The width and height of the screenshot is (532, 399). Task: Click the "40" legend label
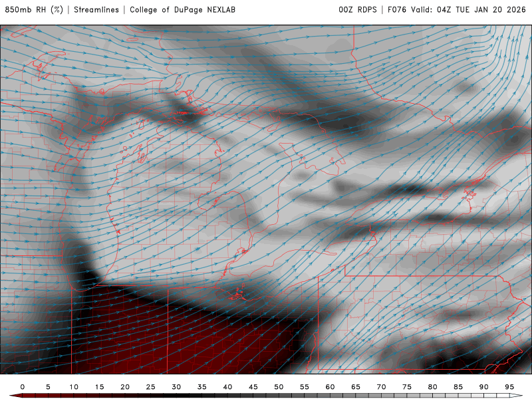(227, 387)
